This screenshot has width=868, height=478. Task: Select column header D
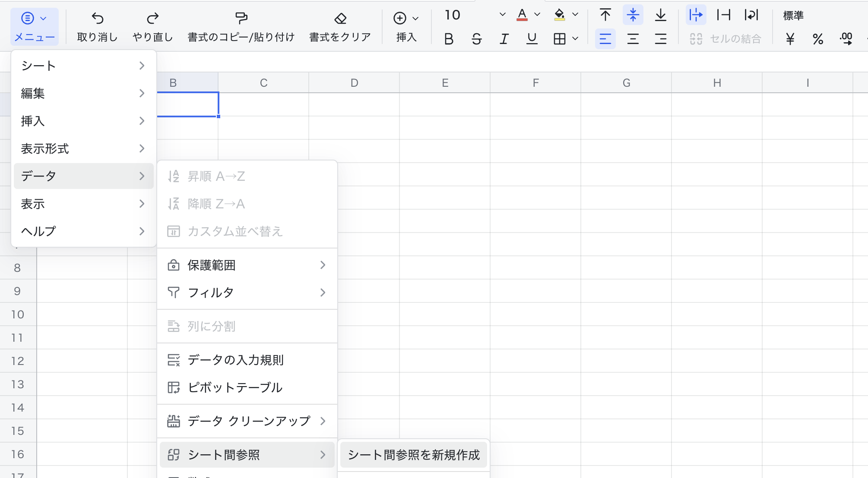point(354,82)
